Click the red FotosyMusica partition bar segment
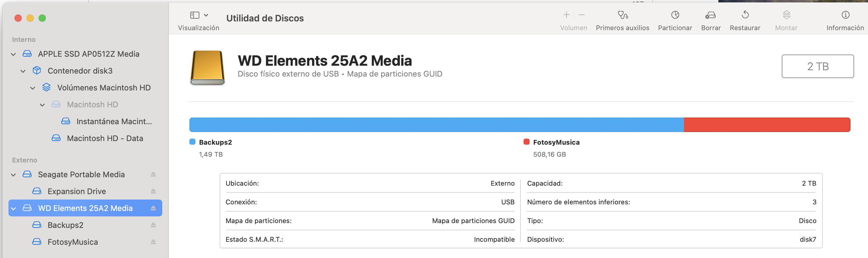Image resolution: width=868 pixels, height=258 pixels. [767, 125]
